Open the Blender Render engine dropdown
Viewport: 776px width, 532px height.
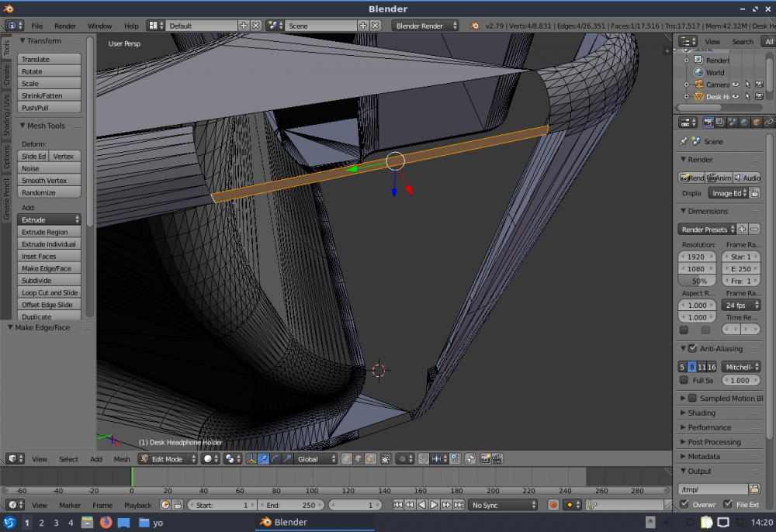pos(425,26)
